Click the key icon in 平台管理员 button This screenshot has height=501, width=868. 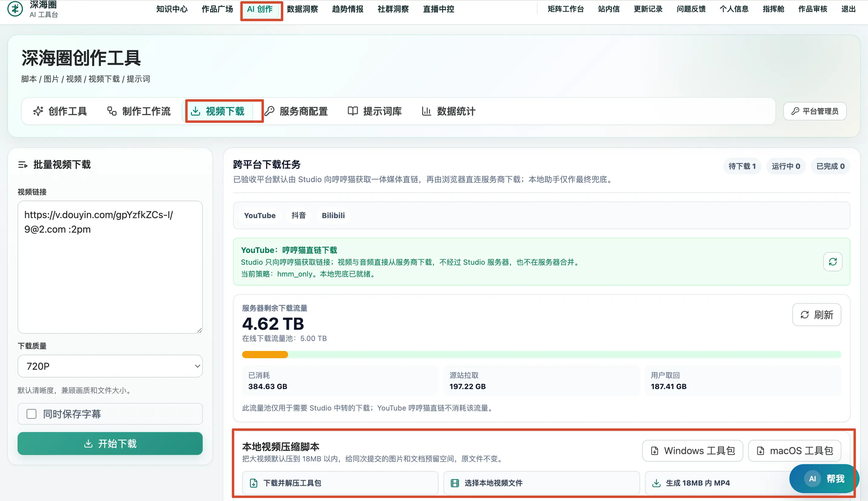pyautogui.click(x=795, y=111)
